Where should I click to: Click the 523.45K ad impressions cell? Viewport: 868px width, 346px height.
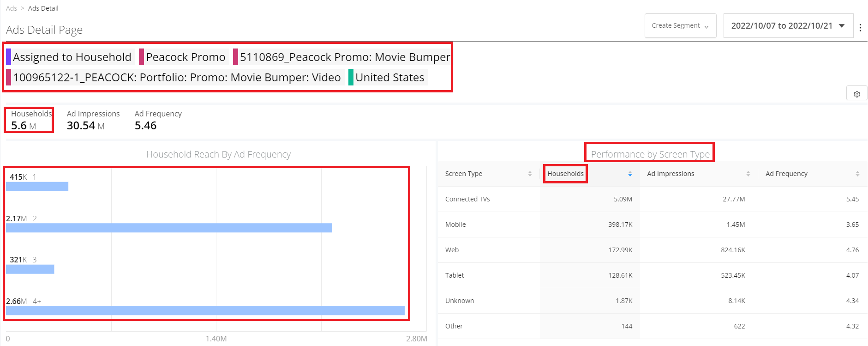click(x=733, y=275)
